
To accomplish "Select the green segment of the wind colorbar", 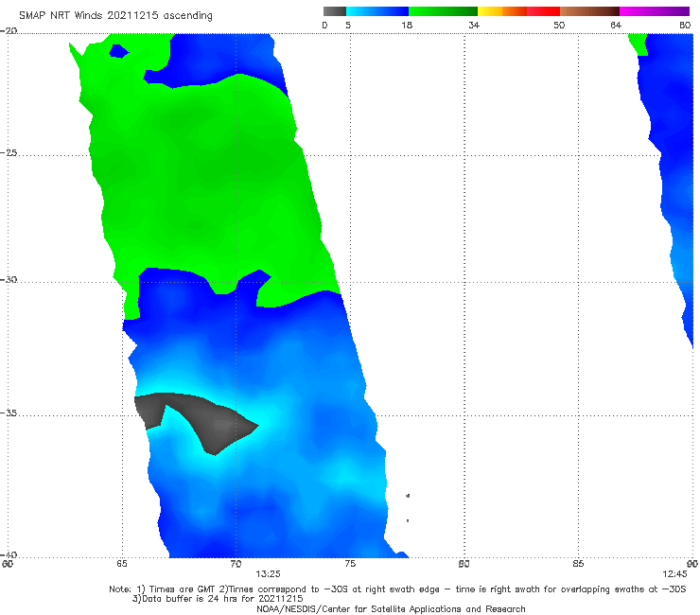I will (443, 11).
